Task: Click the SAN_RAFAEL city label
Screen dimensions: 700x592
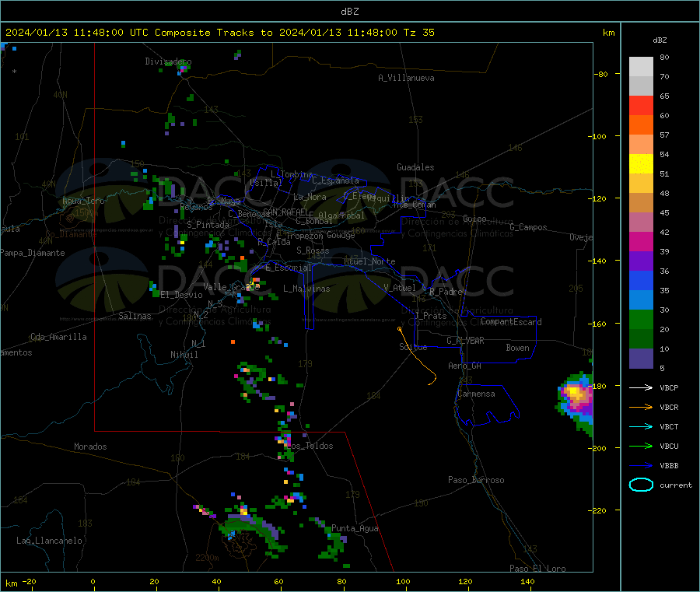Action: pyautogui.click(x=285, y=212)
